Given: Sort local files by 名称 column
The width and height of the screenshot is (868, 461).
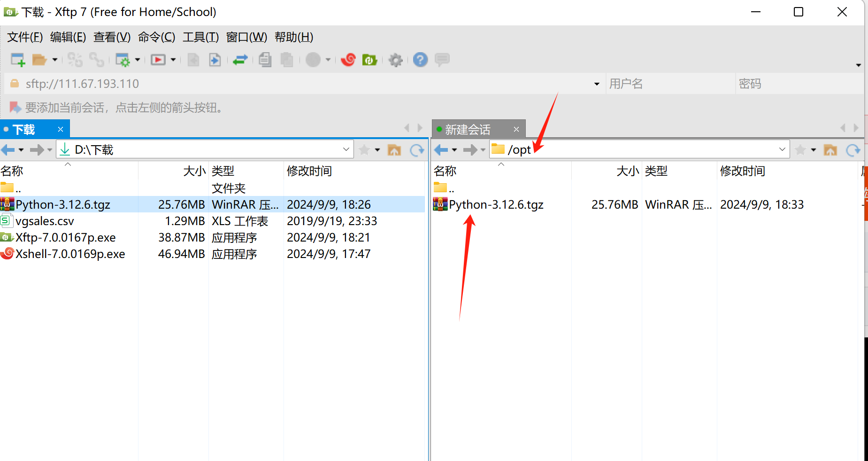Looking at the screenshot, I should 69,171.
